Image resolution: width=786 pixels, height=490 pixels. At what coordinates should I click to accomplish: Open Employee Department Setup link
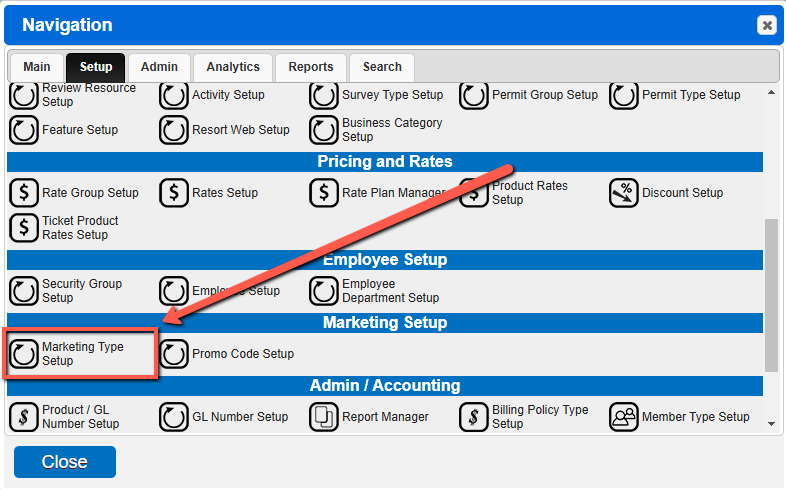pos(390,291)
